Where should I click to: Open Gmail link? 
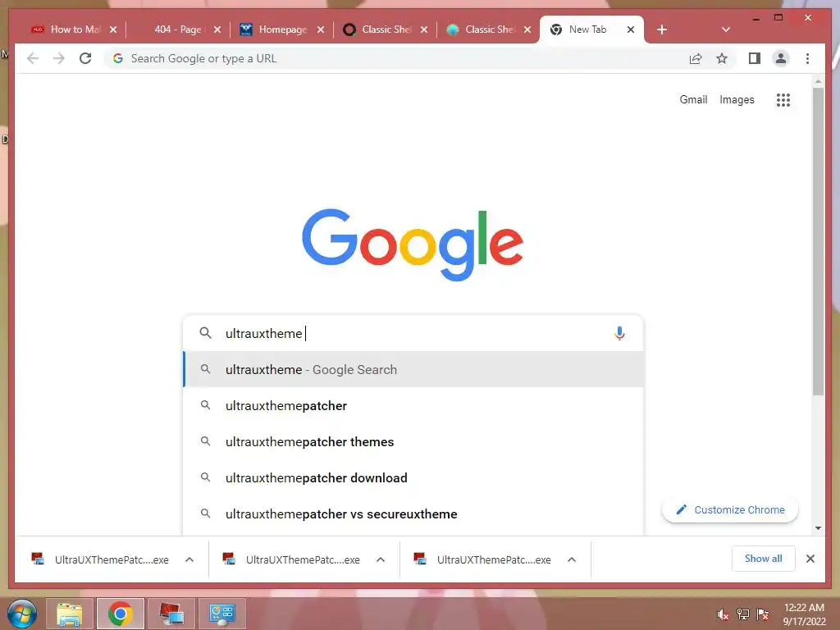tap(693, 99)
